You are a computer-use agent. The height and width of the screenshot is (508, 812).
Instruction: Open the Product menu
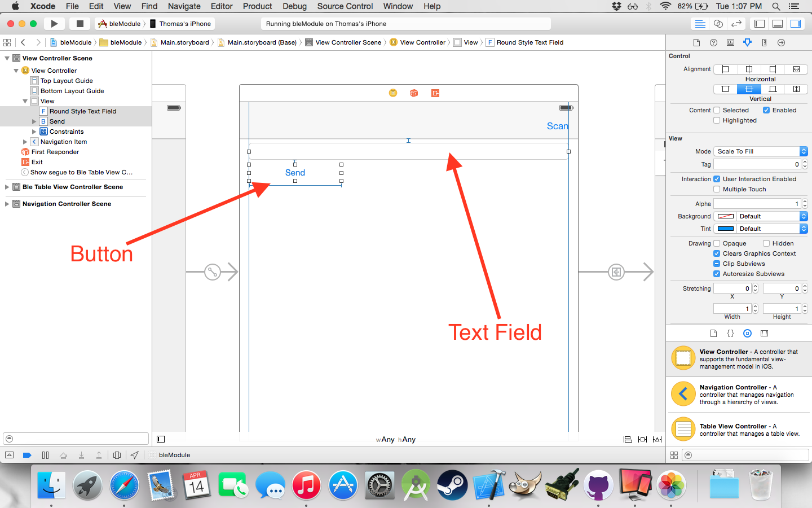pyautogui.click(x=257, y=6)
